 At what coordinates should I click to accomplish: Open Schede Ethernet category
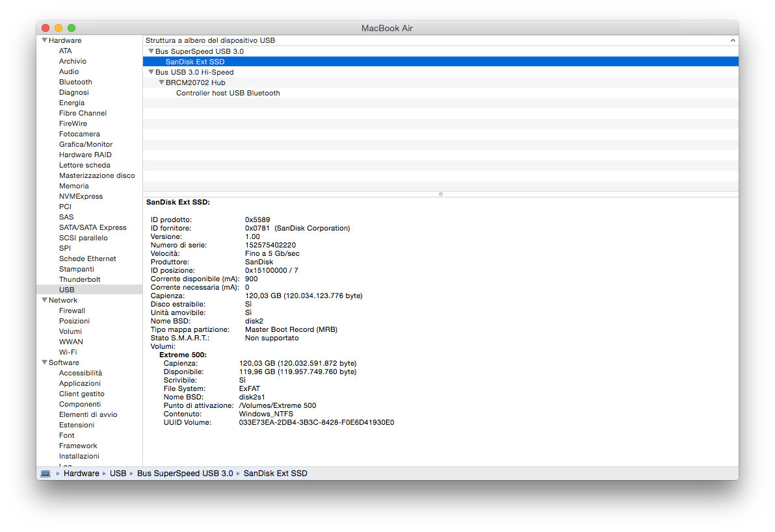tap(88, 259)
